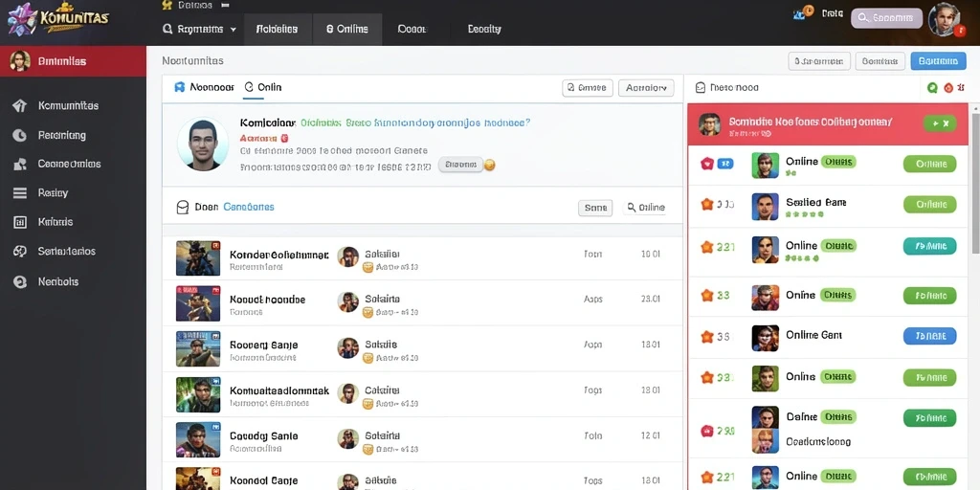Click the gold star icon above the top nav
Viewport: 980px width, 490px height.
click(x=167, y=5)
